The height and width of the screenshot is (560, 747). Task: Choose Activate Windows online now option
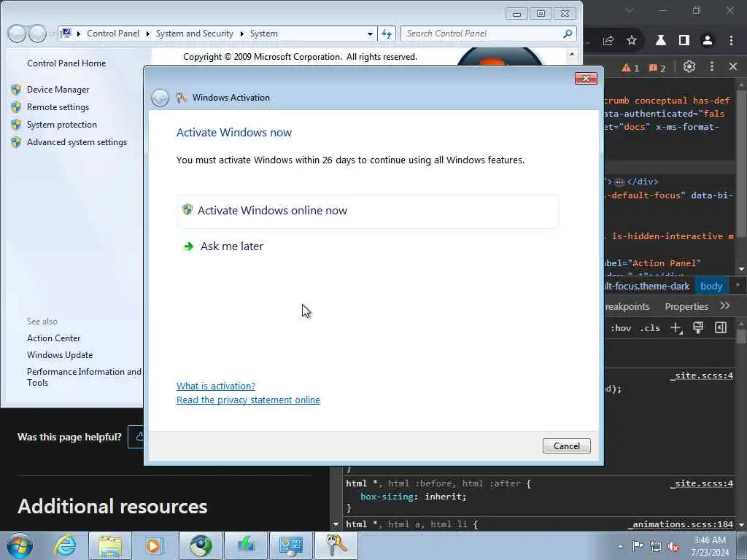coord(368,211)
